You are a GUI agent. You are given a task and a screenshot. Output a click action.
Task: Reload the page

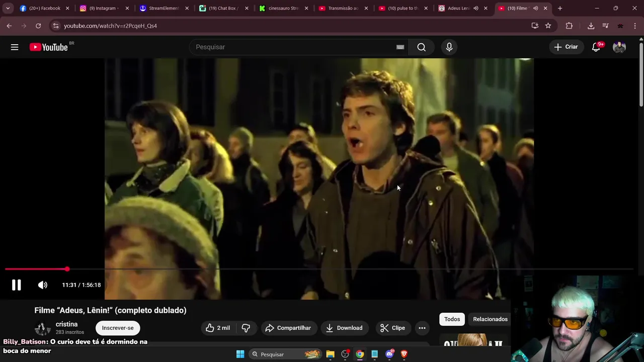click(x=38, y=26)
